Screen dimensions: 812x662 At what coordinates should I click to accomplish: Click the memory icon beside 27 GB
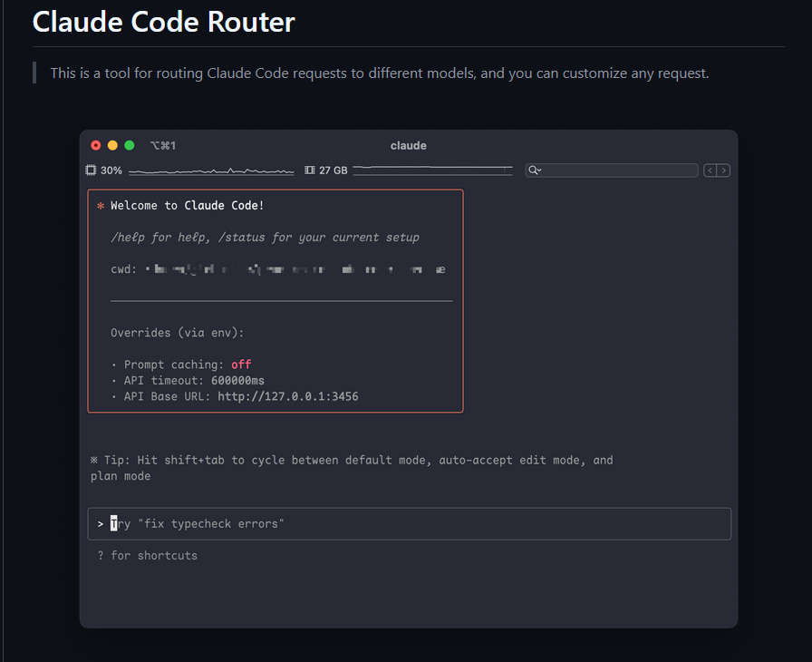click(310, 170)
